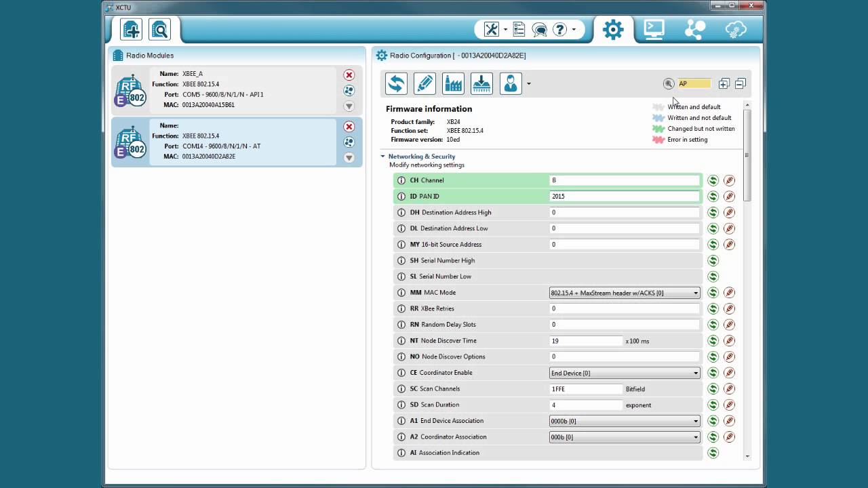The width and height of the screenshot is (868, 488).
Task: Open the MAC Mode dropdown
Action: [624, 293]
